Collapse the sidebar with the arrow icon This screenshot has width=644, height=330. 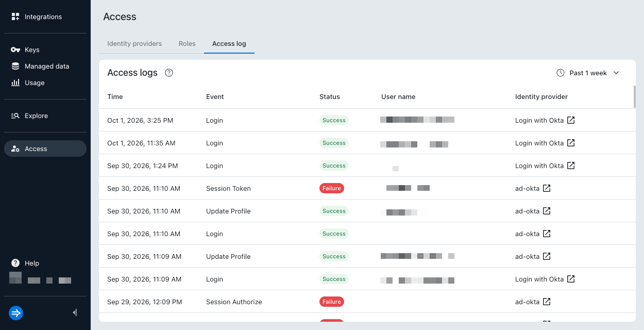click(75, 312)
